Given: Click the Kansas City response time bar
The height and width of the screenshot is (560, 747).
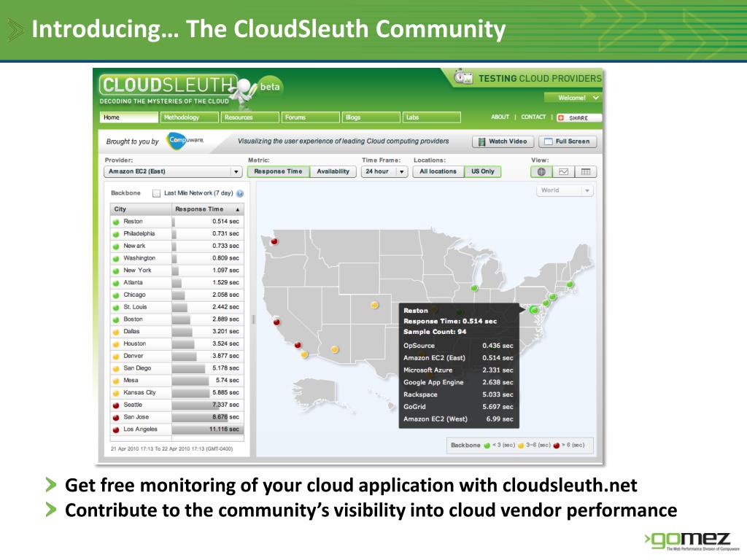Looking at the screenshot, I should 190,393.
